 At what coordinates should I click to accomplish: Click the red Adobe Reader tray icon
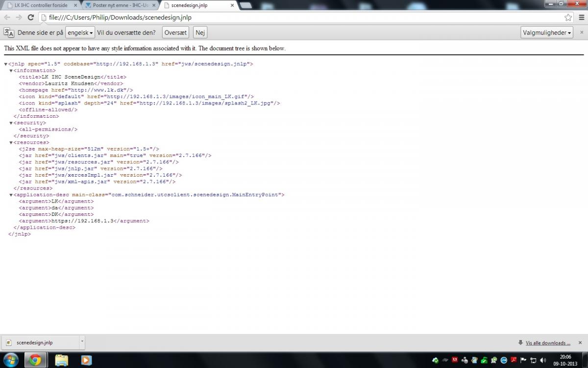455,360
